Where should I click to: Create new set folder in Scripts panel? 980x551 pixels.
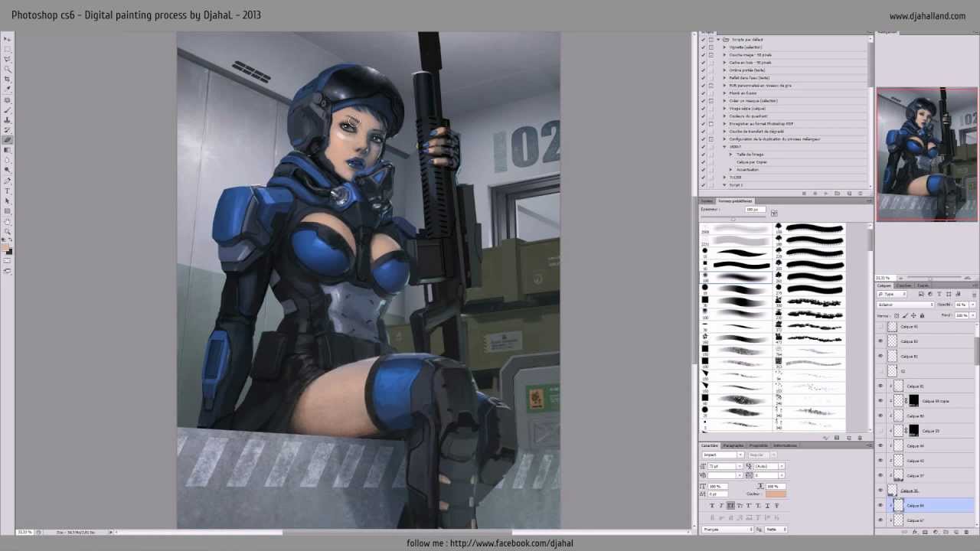[x=837, y=193]
